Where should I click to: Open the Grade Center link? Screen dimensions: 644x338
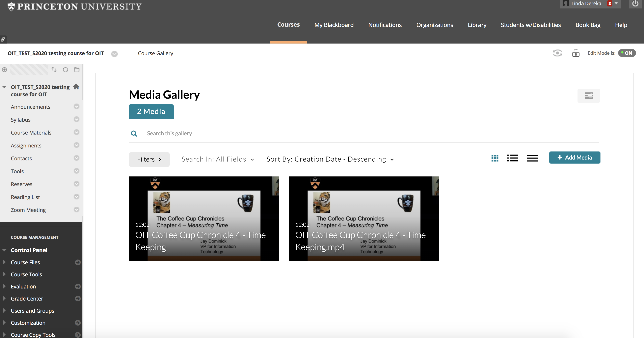click(27, 299)
